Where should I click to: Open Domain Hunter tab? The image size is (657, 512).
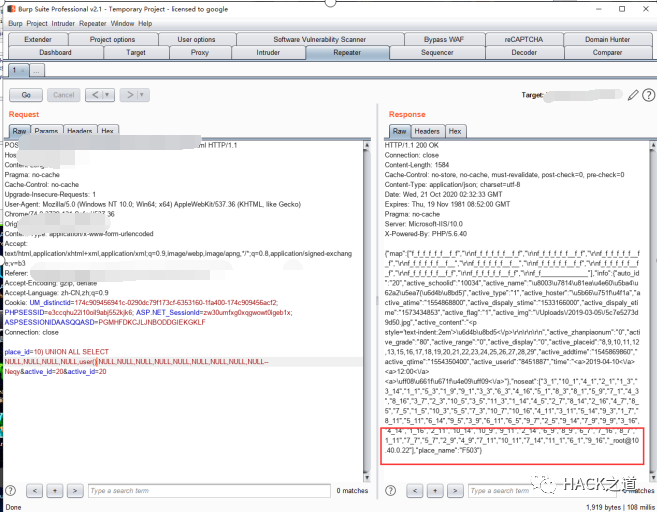608,39
